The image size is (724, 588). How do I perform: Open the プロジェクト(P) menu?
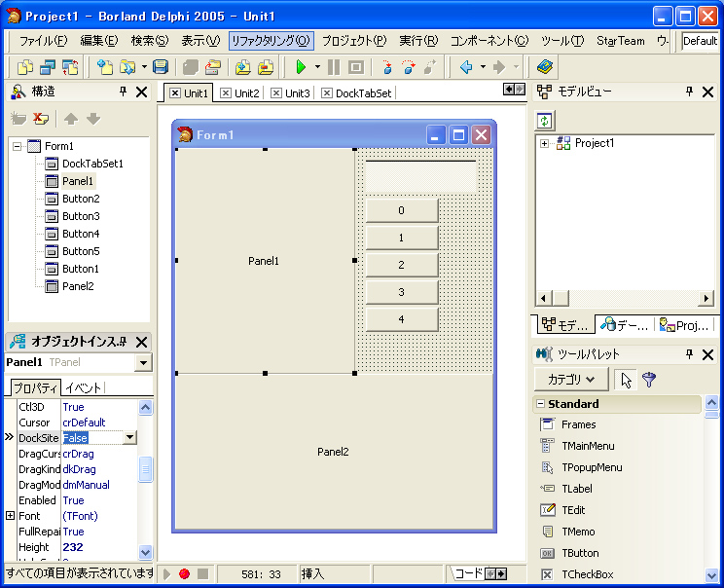(x=354, y=41)
